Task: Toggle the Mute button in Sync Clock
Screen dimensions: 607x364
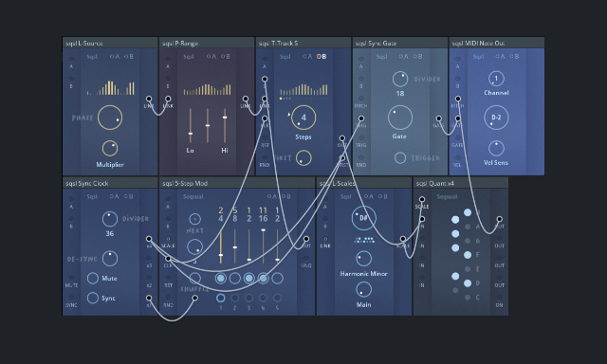Action: point(93,278)
